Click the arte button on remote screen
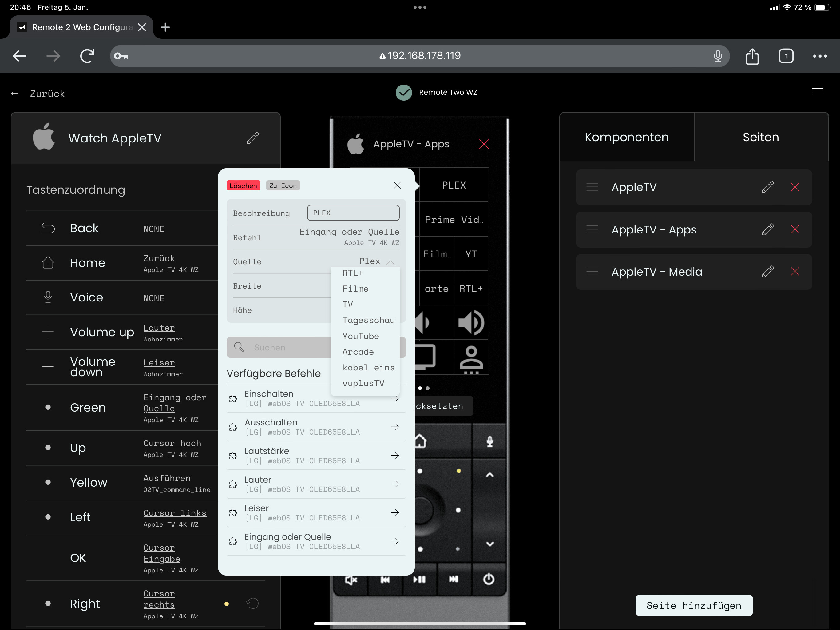Image resolution: width=840 pixels, height=630 pixels. pyautogui.click(x=436, y=289)
